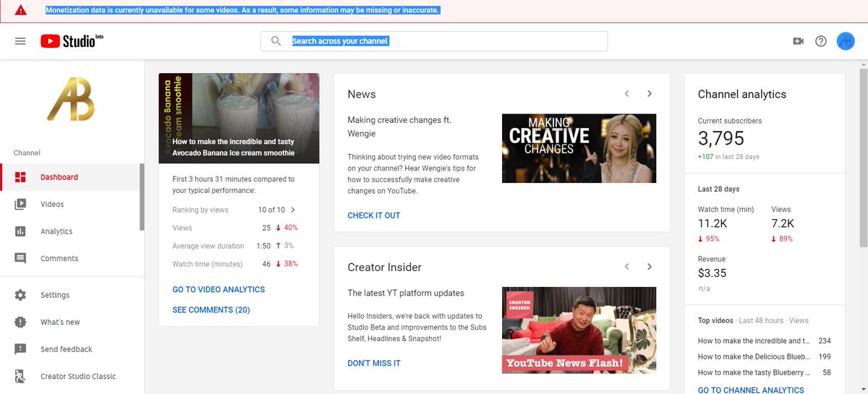Click the Settings gear icon
This screenshot has height=394, width=868.
coord(20,295)
